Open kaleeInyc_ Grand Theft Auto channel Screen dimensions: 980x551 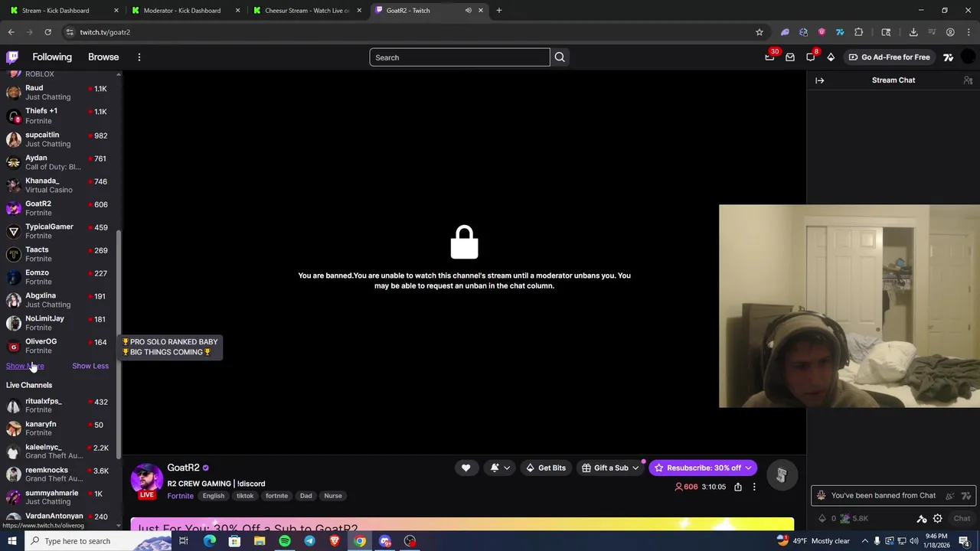(x=59, y=452)
